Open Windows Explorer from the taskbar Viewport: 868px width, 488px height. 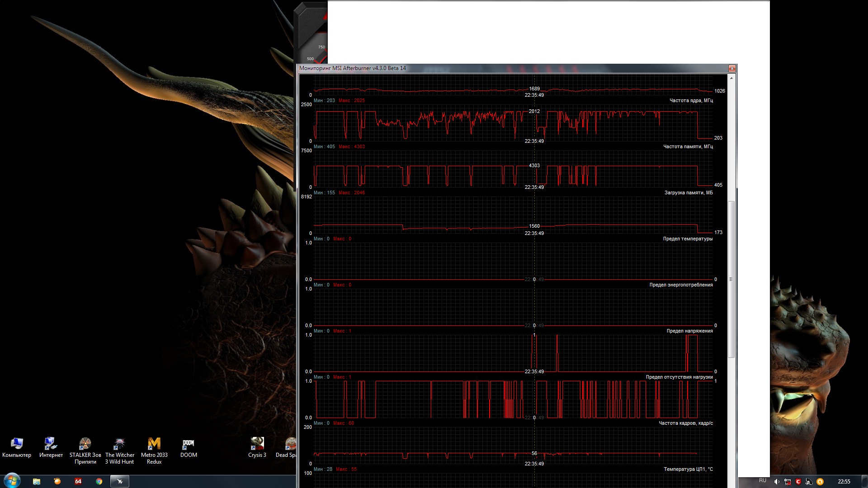pyautogui.click(x=37, y=481)
